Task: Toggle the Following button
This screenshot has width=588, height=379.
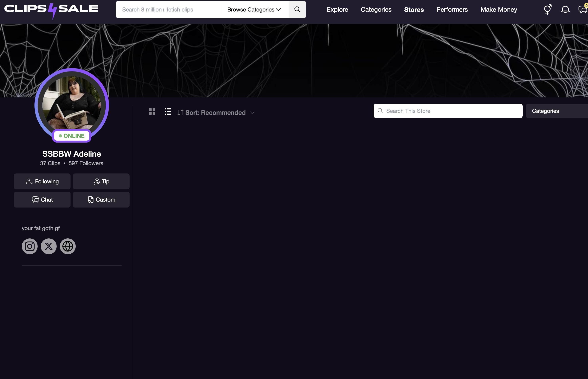Action: click(42, 181)
